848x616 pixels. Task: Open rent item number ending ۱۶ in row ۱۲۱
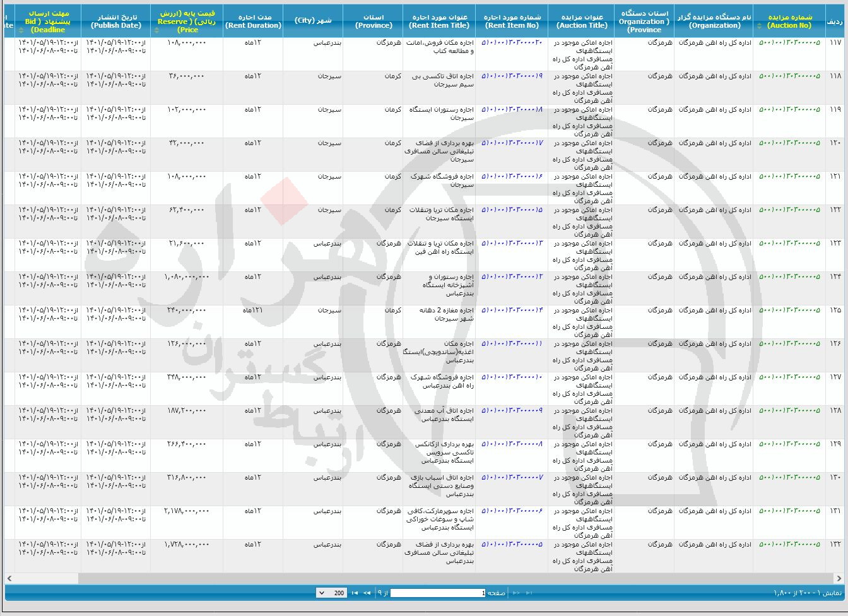(x=512, y=177)
